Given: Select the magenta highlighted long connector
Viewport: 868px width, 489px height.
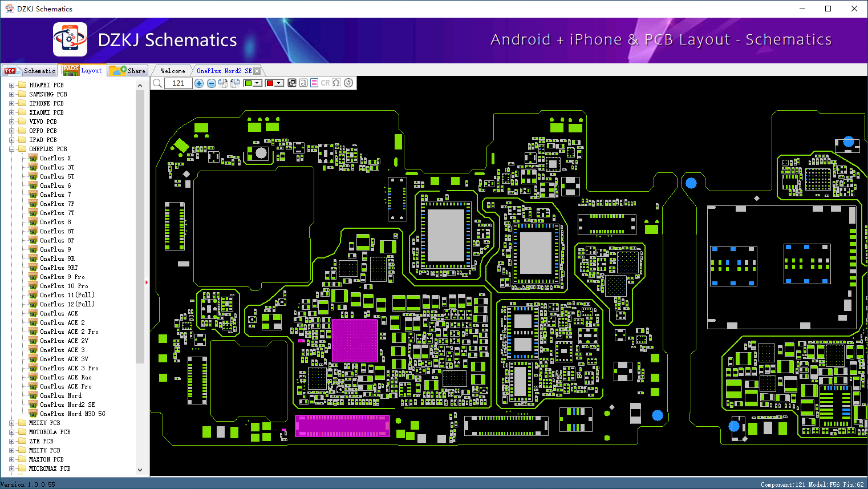Looking at the screenshot, I should [342, 426].
